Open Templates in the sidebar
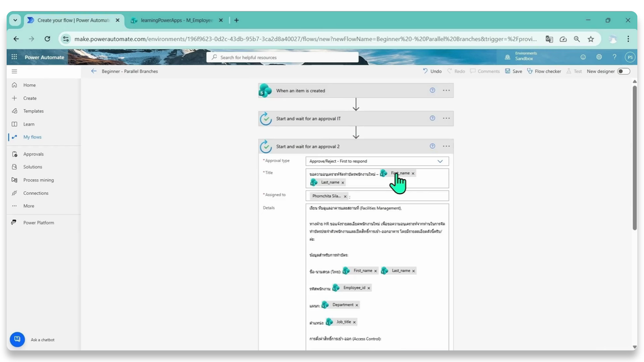The image size is (644, 362). click(x=33, y=111)
